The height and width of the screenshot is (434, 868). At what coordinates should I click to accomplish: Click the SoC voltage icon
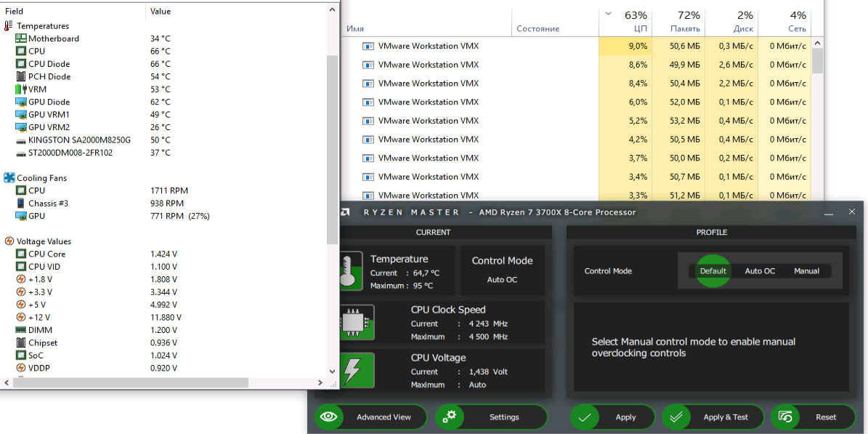20,355
